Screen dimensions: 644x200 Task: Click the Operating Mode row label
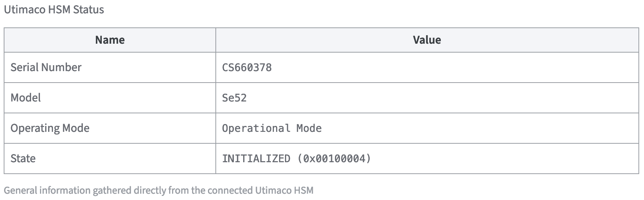click(50, 128)
